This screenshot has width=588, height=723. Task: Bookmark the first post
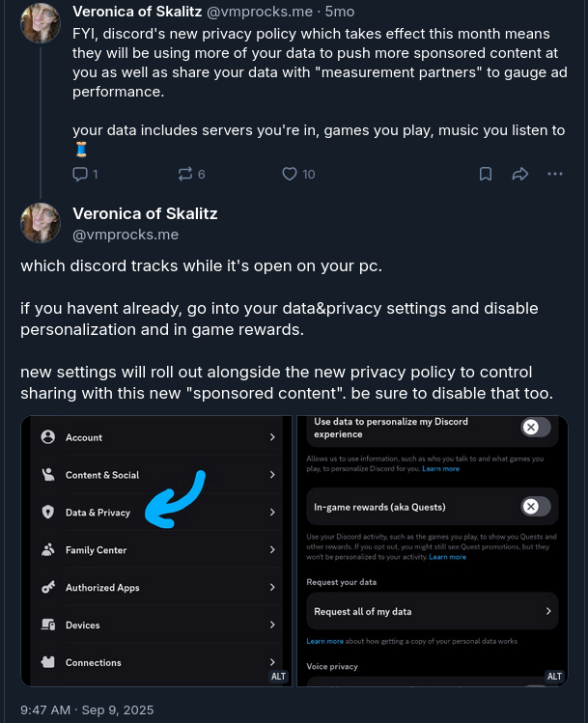[x=486, y=174]
